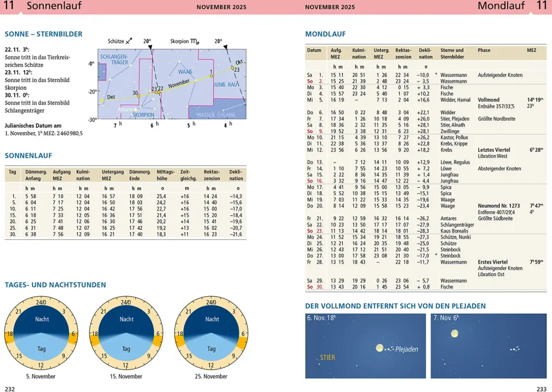Image resolution: width=552 pixels, height=392 pixels.
Task: Click the Phase column header
Action: pos(484,50)
